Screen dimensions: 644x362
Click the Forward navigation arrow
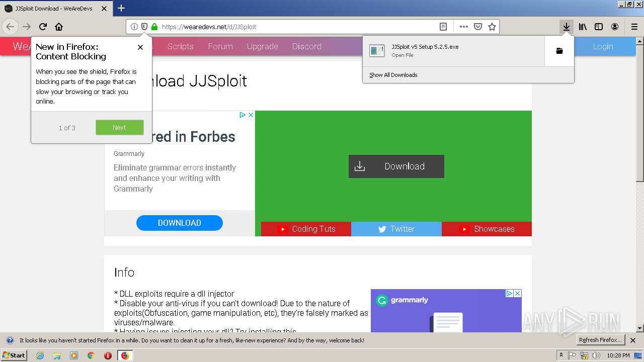27,27
